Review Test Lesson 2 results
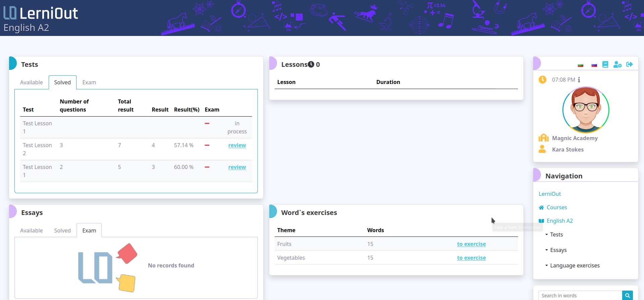Image resolution: width=644 pixels, height=300 pixels. pos(237,145)
